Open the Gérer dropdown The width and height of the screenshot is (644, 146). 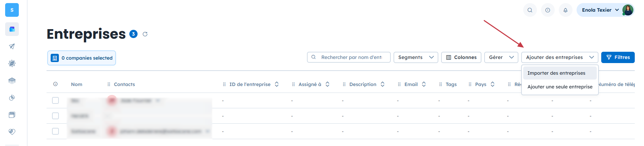tap(501, 57)
